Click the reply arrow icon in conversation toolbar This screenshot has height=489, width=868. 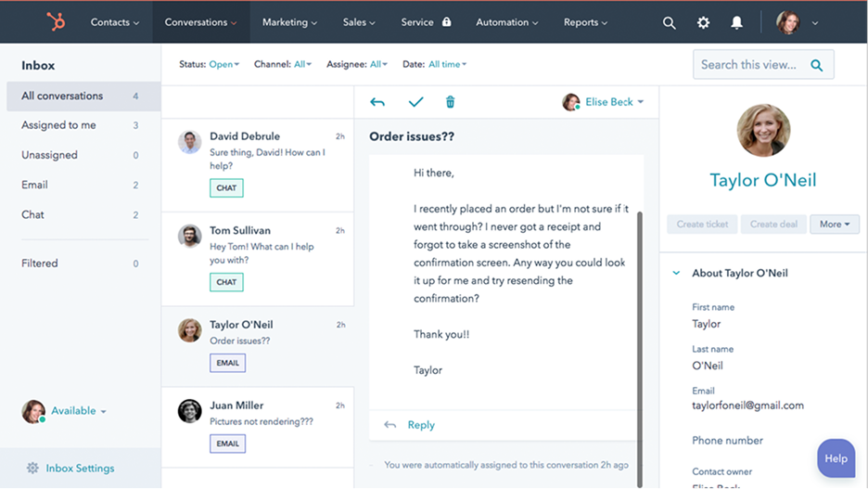[x=377, y=102]
